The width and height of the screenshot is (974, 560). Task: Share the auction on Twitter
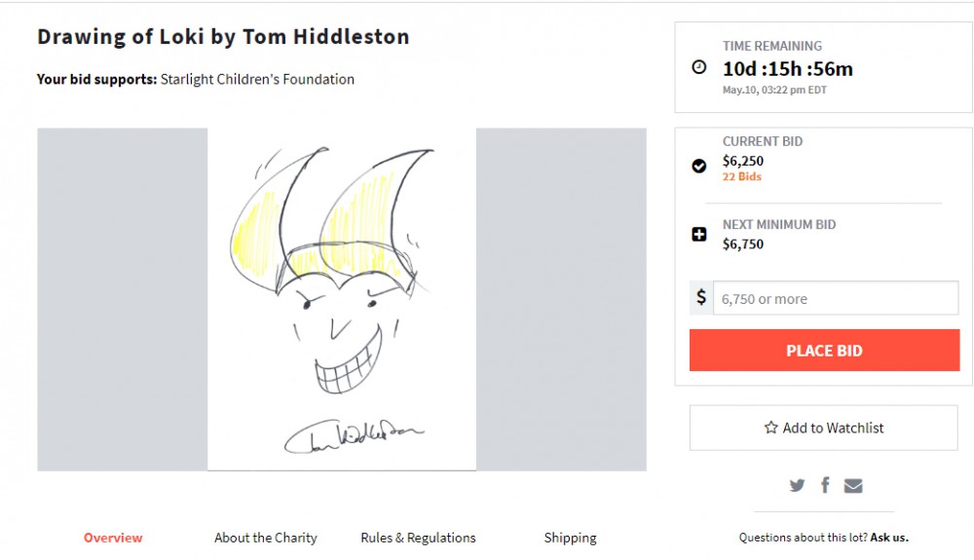[x=797, y=485]
